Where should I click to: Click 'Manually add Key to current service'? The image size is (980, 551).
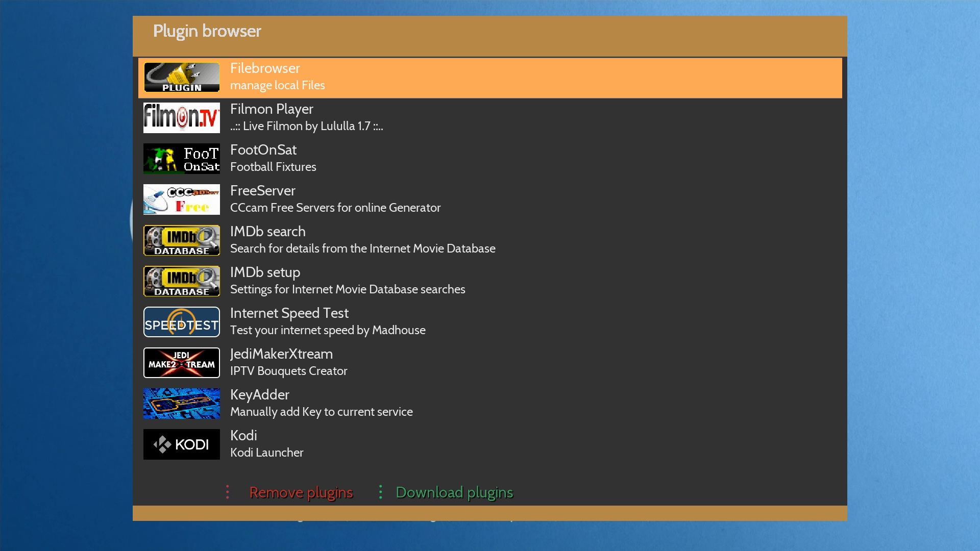click(322, 412)
